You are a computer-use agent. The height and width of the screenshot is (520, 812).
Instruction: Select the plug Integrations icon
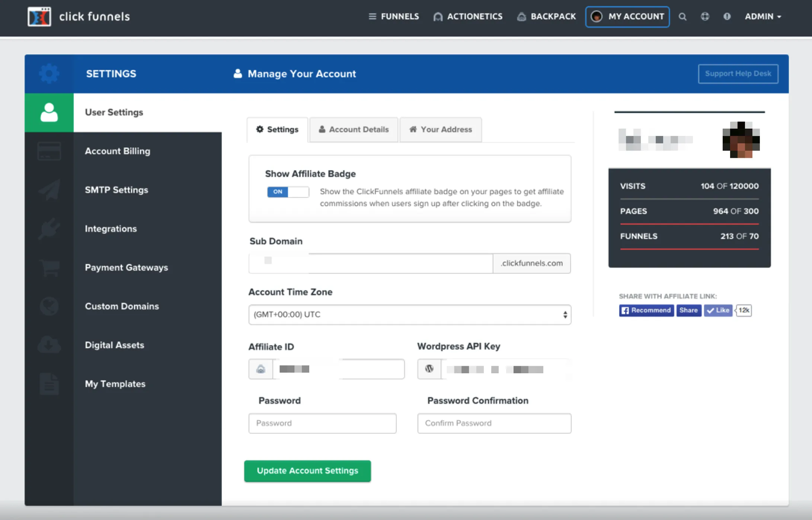[x=49, y=228]
